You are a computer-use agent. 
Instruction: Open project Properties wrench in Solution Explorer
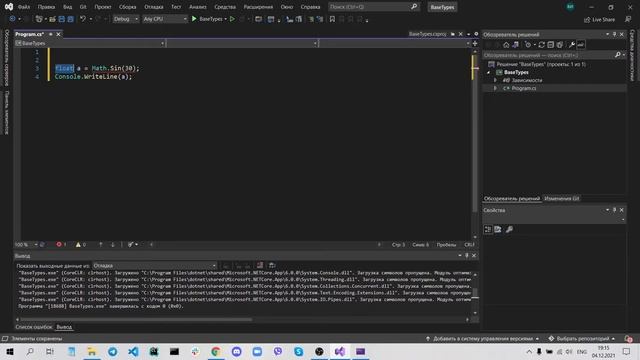(571, 44)
